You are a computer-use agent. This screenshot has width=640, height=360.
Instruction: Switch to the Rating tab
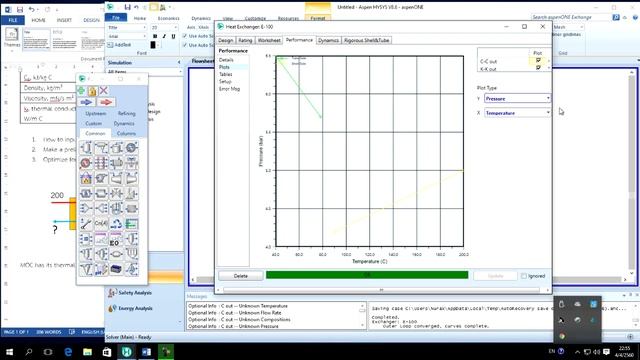[x=245, y=40]
